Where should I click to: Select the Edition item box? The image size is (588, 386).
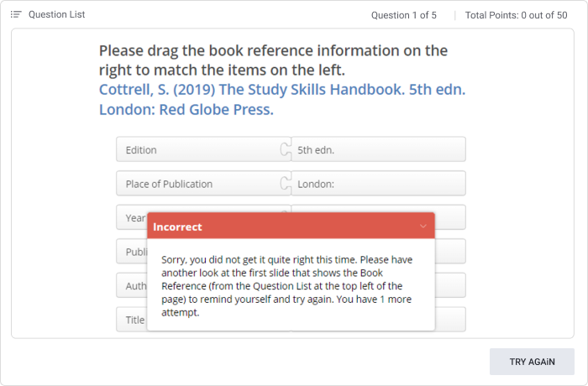coord(203,149)
